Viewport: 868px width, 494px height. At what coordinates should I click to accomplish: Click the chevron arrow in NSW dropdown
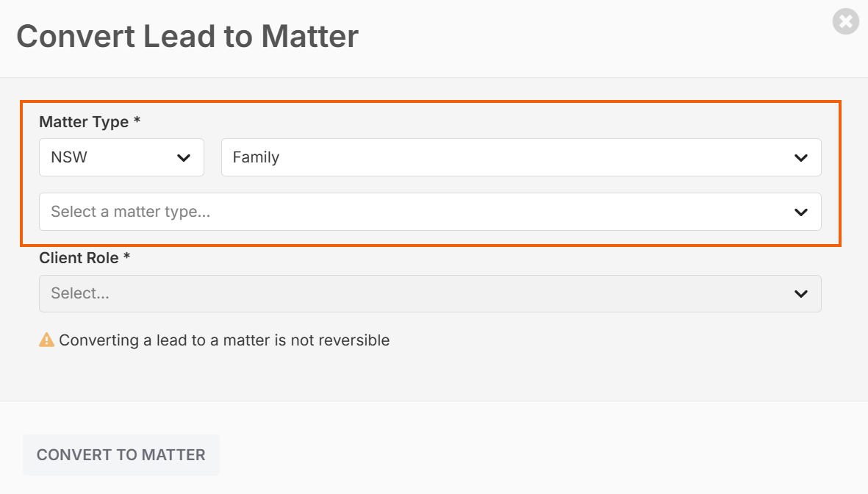tap(184, 158)
